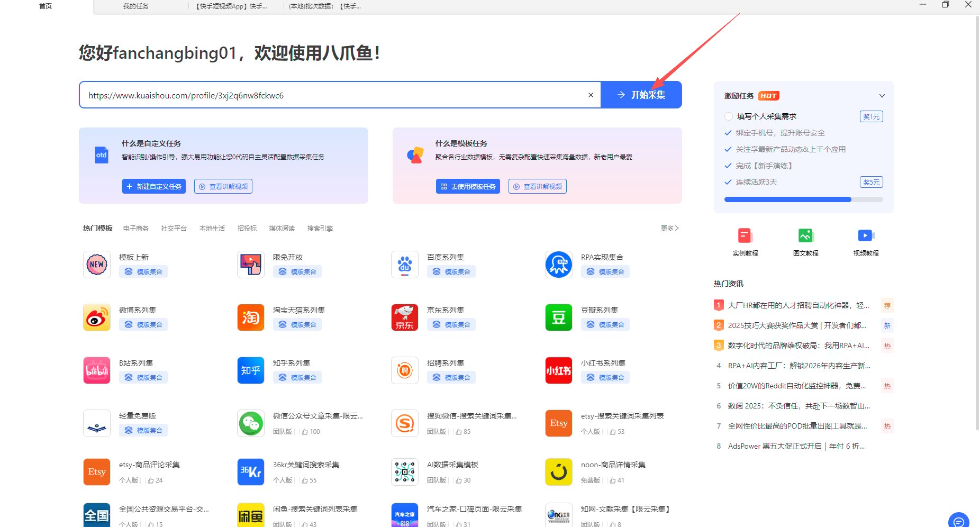Switch to the 首页 tab
Image resolution: width=980 pixels, height=527 pixels.
(x=46, y=6)
